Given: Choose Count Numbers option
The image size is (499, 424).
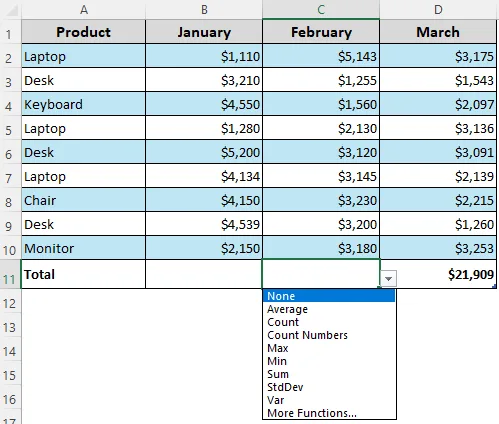Looking at the screenshot, I should [307, 335].
